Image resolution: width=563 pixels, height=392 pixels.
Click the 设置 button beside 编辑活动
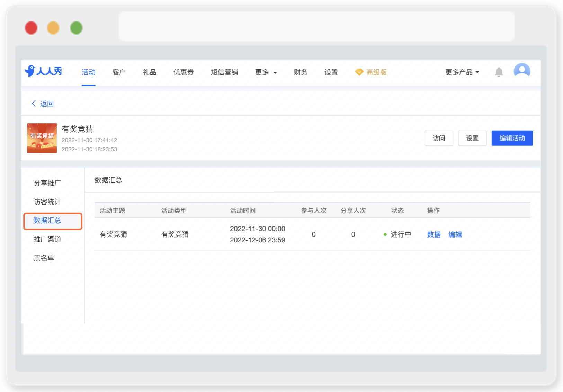pos(472,138)
